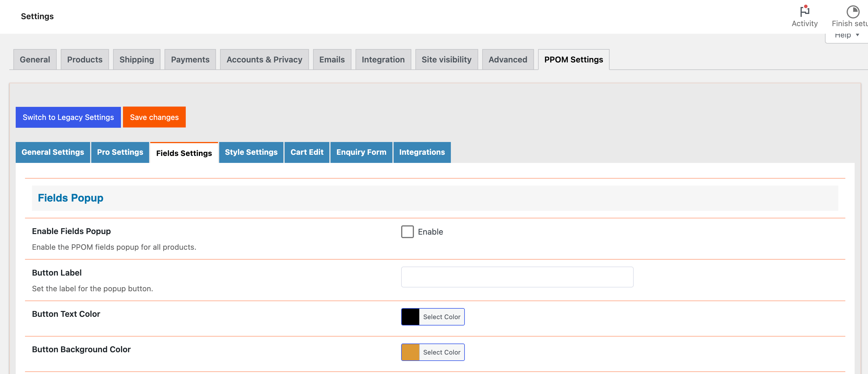Image resolution: width=868 pixels, height=374 pixels.
Task: Switch to the Pro Settings tab
Action: (x=120, y=152)
